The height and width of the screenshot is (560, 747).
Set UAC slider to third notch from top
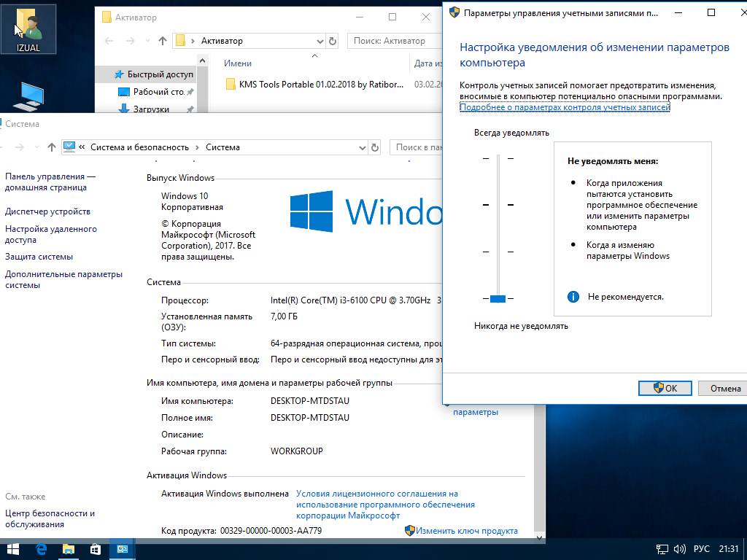(x=498, y=252)
